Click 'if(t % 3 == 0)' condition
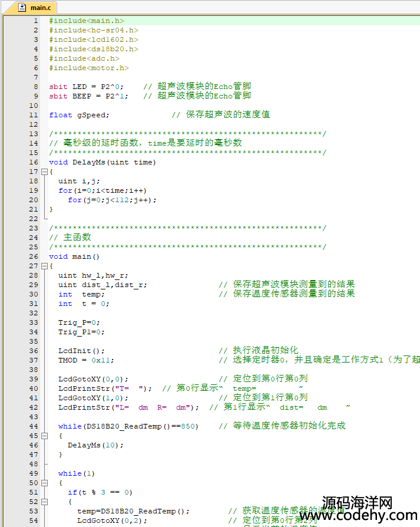The height and width of the screenshot is (527, 420). 100,492
